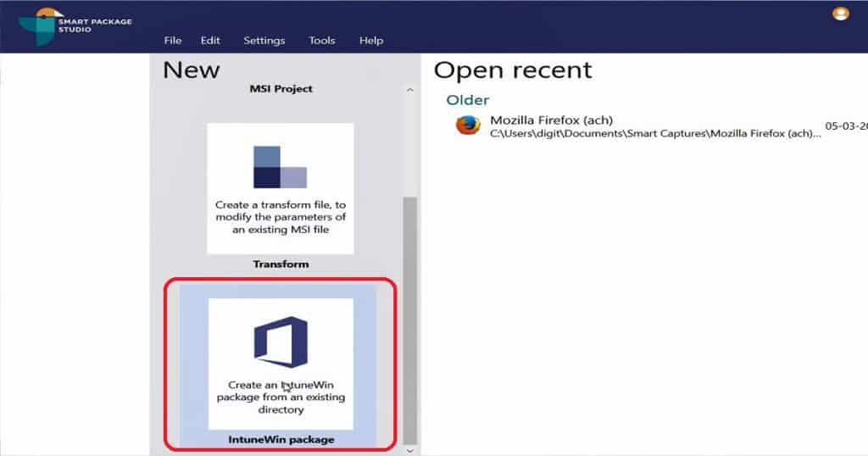The image size is (868, 456).
Task: Click the up arrow of the New list scrollbar
Action: 409,90
